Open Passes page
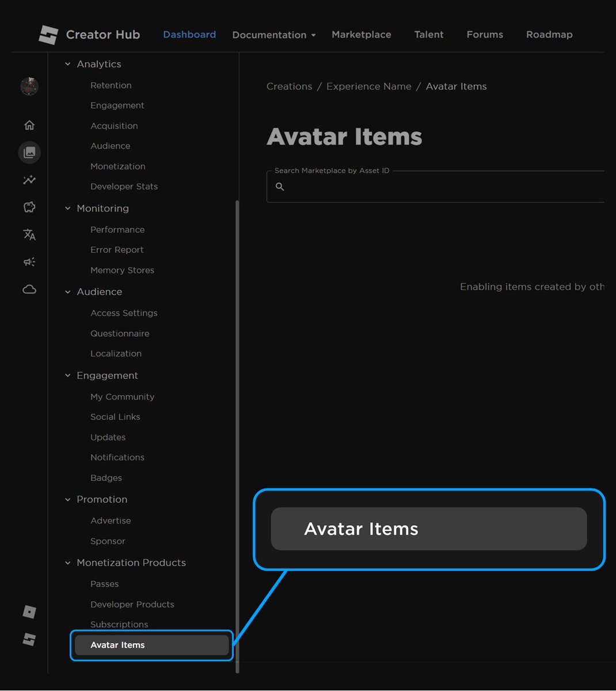This screenshot has height=691, width=616. [104, 584]
